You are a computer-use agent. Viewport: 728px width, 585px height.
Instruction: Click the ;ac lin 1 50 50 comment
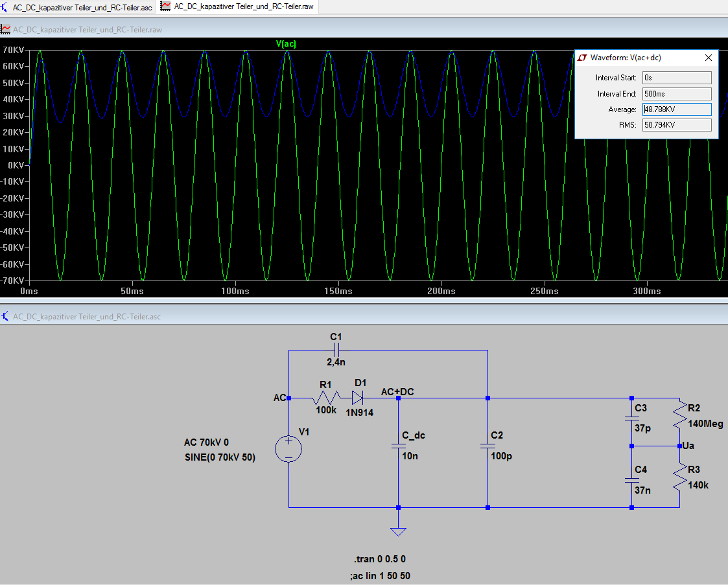tap(381, 576)
